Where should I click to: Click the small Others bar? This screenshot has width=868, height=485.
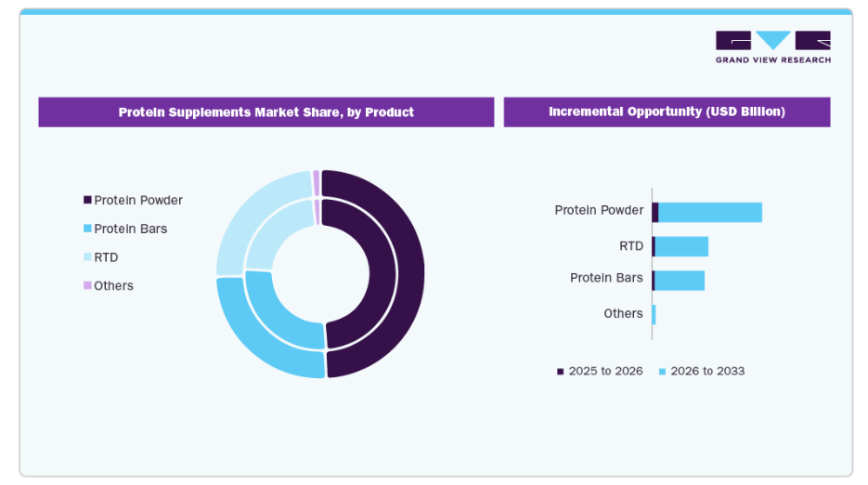654,314
